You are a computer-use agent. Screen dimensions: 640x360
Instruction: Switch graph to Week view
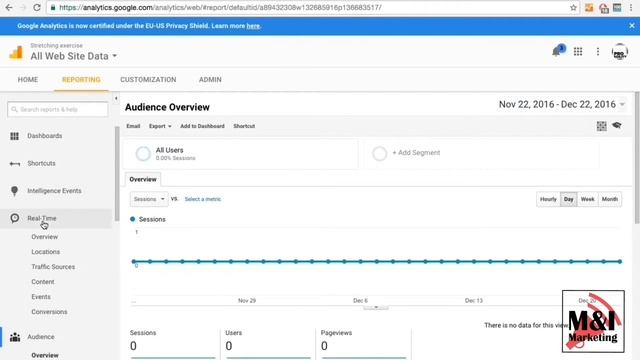pos(587,199)
